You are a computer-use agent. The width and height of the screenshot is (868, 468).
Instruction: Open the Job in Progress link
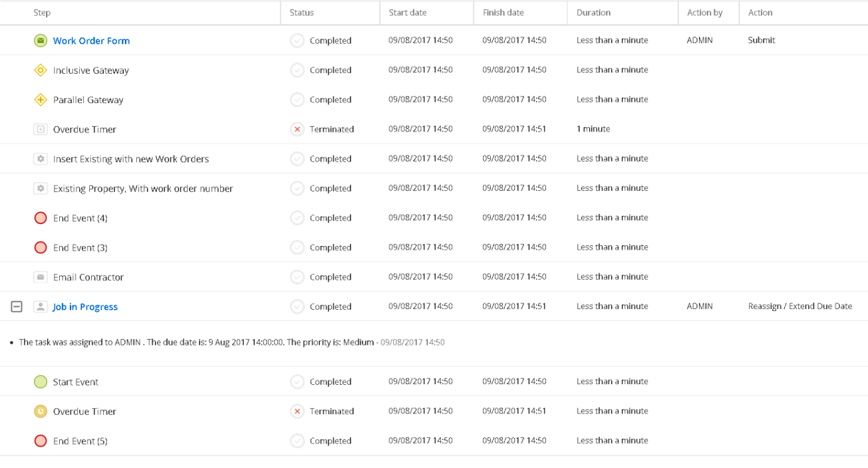tap(85, 306)
